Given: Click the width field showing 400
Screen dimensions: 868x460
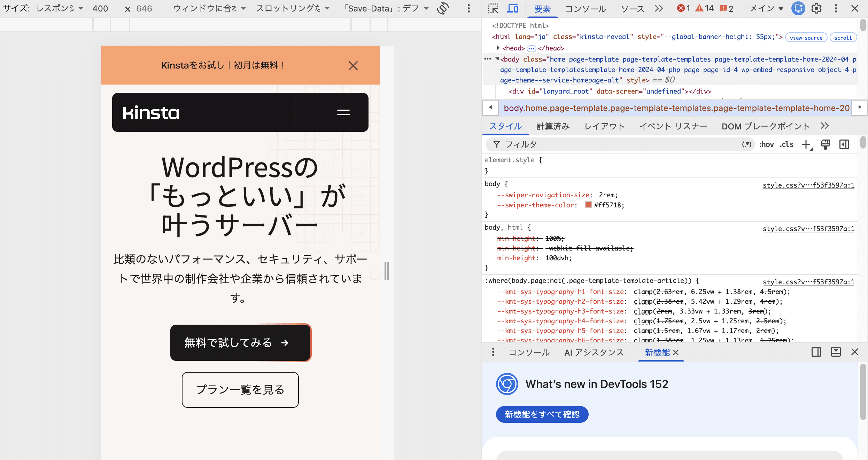Looking at the screenshot, I should click(x=100, y=8).
